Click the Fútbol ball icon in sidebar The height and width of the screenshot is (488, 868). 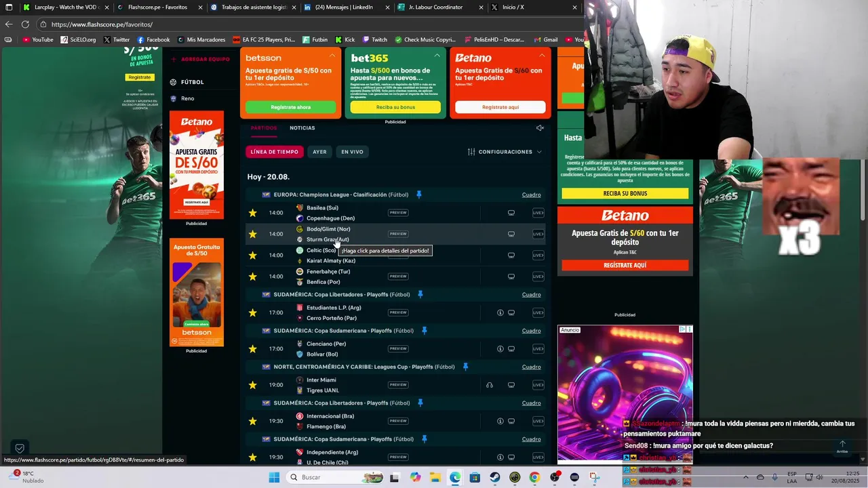(x=174, y=82)
